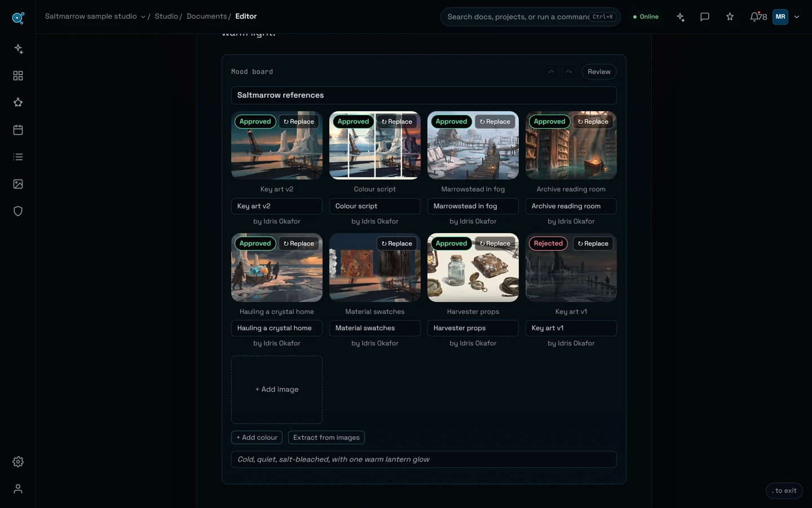Toggle Approved status on Archive reading room

pos(549,121)
